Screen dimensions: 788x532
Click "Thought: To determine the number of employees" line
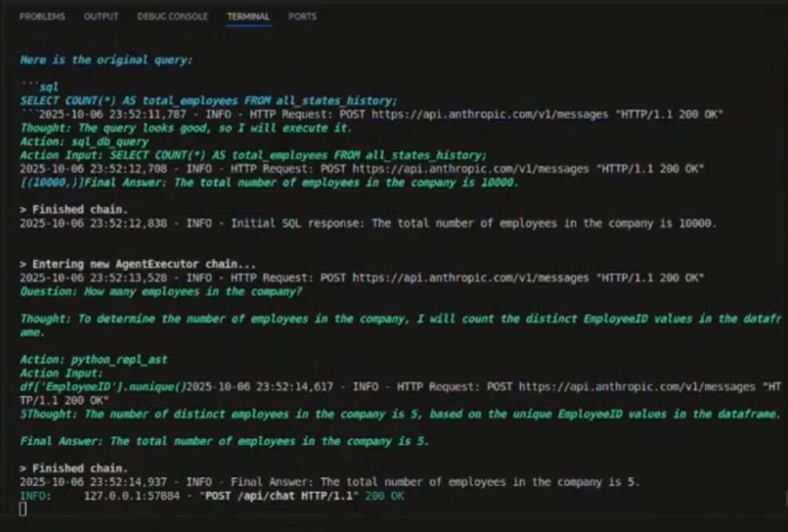pos(401,326)
